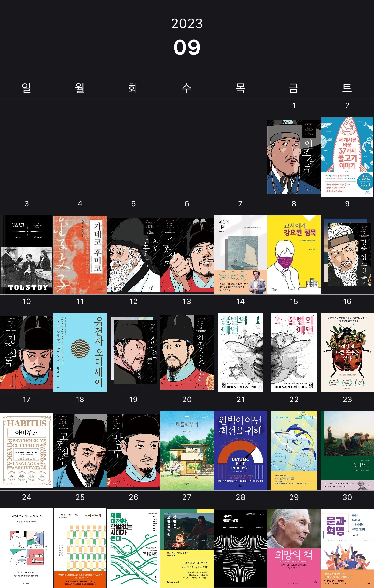Open the 사유의 충돌과 융합 black cover

(x=240, y=548)
